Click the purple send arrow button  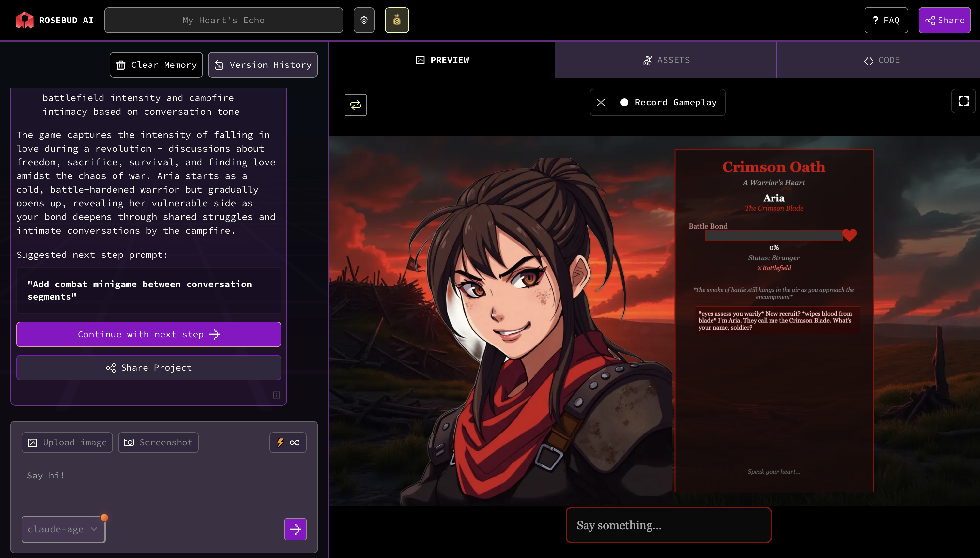pyautogui.click(x=295, y=529)
